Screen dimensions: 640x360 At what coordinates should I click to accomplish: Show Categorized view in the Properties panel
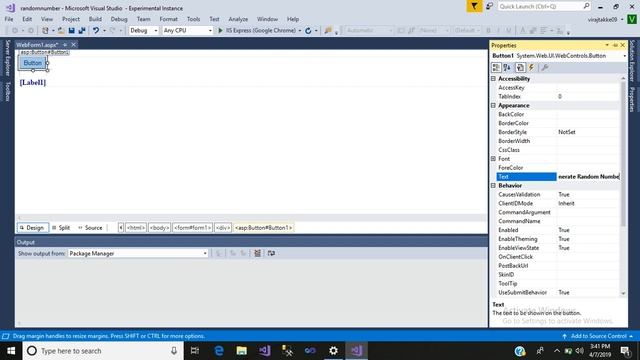coord(496,67)
